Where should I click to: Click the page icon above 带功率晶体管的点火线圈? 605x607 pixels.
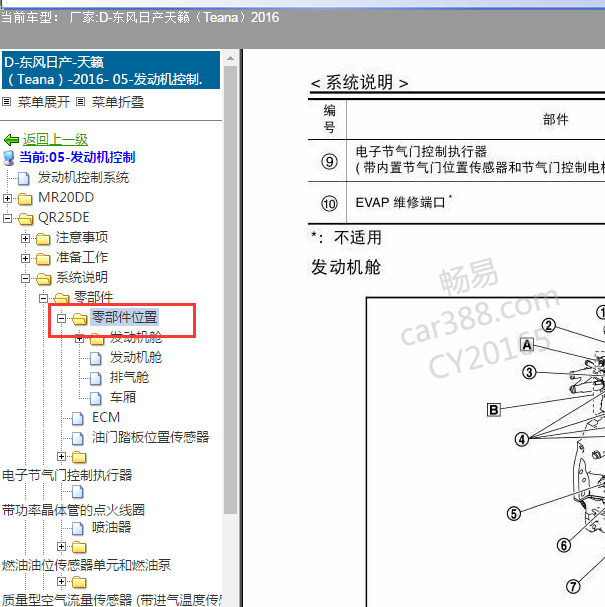(77, 492)
